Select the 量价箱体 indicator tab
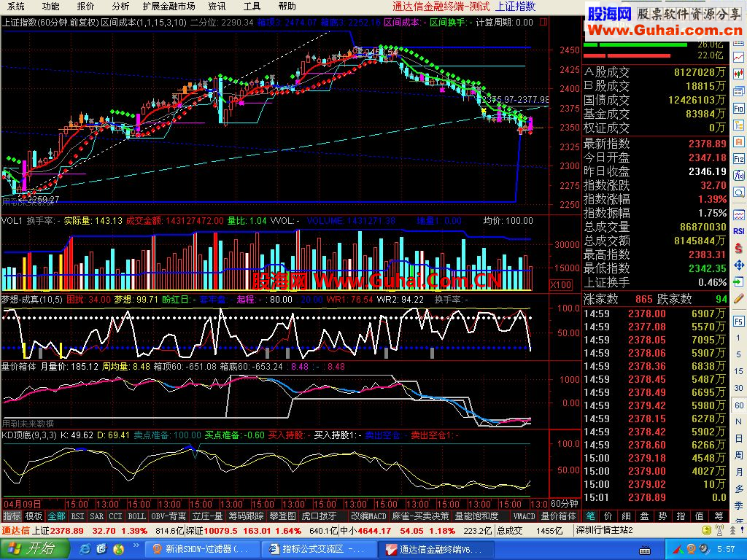This screenshot has height=560, width=747. 558,516
